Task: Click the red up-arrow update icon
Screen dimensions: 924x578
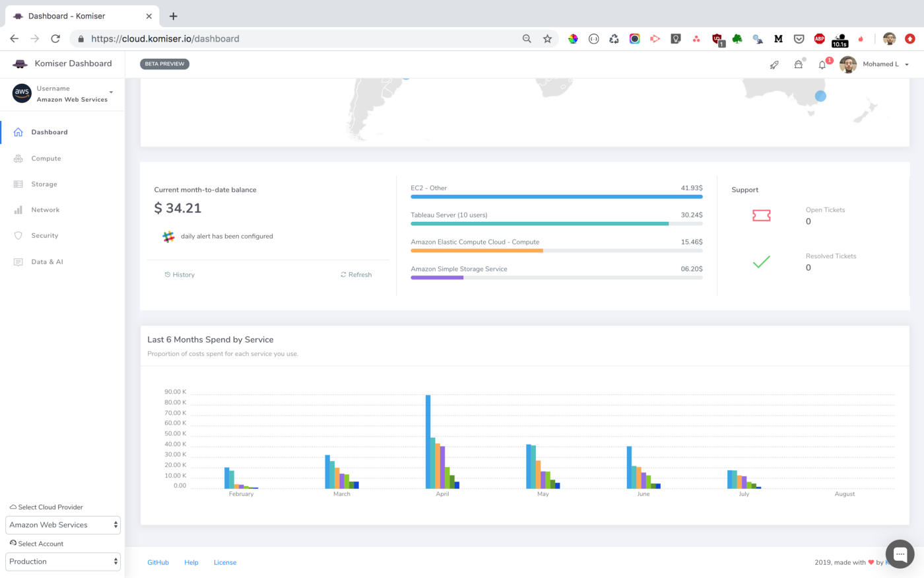Action: click(x=910, y=39)
